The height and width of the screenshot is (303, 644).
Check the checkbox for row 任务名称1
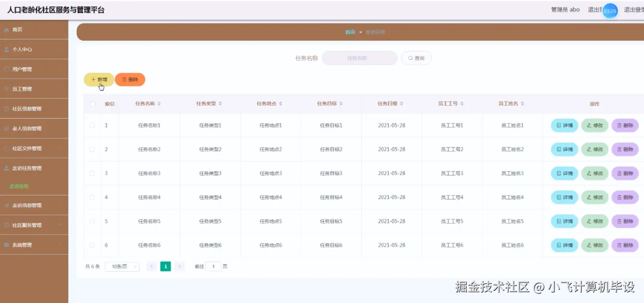tap(92, 126)
